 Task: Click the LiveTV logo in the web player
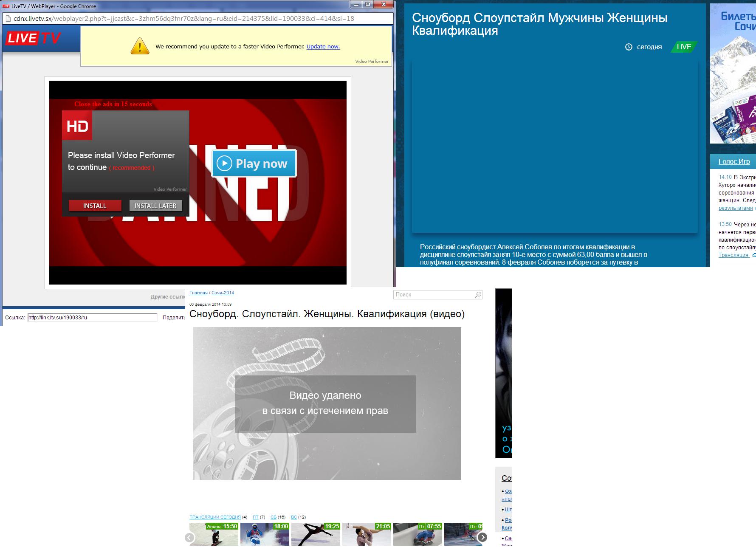(33, 38)
